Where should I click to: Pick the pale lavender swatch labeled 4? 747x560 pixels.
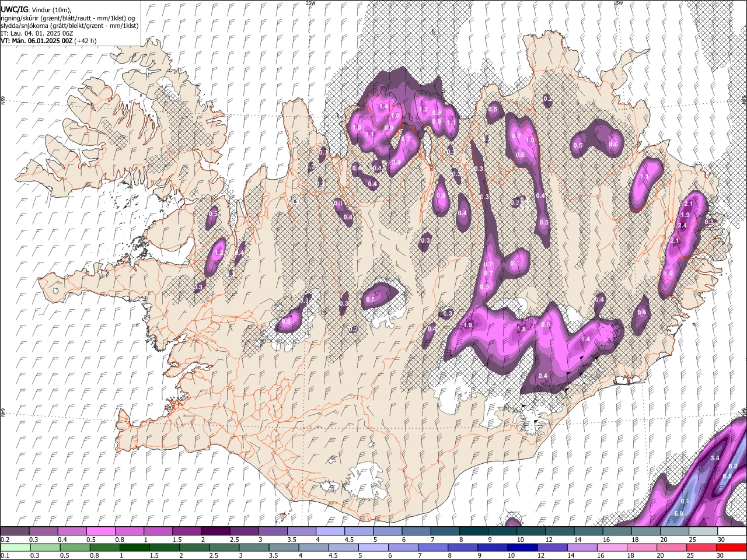click(330, 531)
